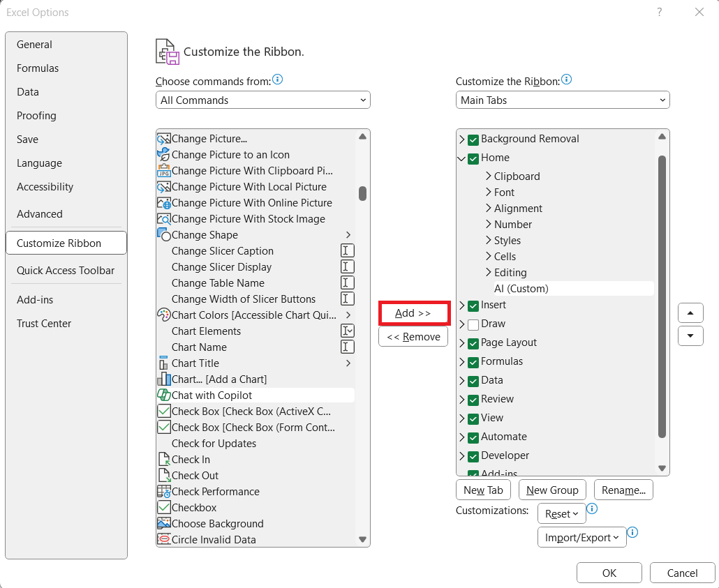Select the Chat with Copilot command icon
719x588 pixels.
(x=164, y=395)
